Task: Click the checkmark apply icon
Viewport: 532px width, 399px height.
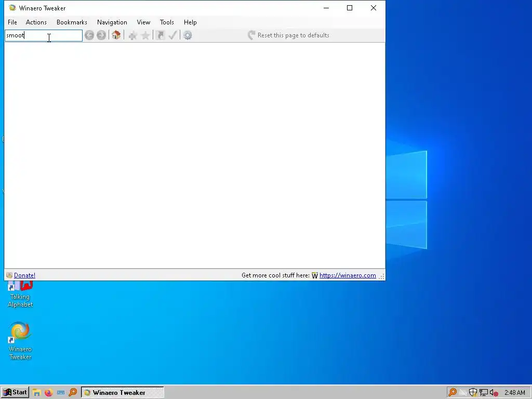Action: (x=172, y=35)
